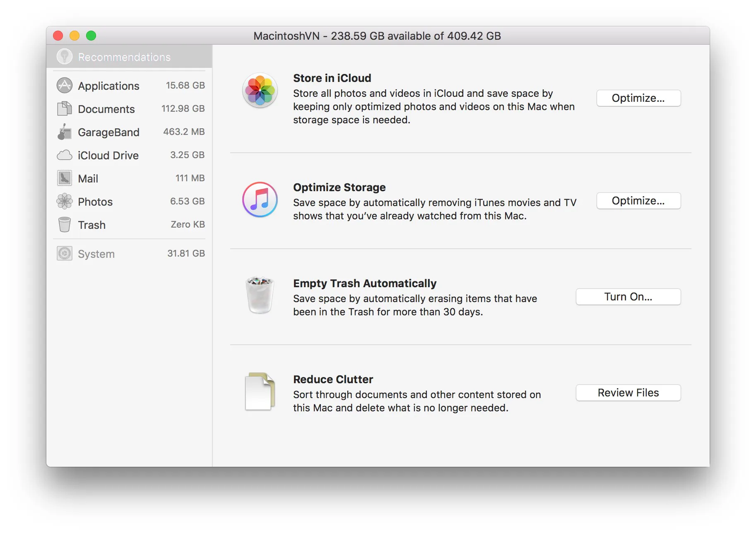Screen dimensions: 756x533
Task: Click the Optimize Storage heading
Action: (339, 187)
